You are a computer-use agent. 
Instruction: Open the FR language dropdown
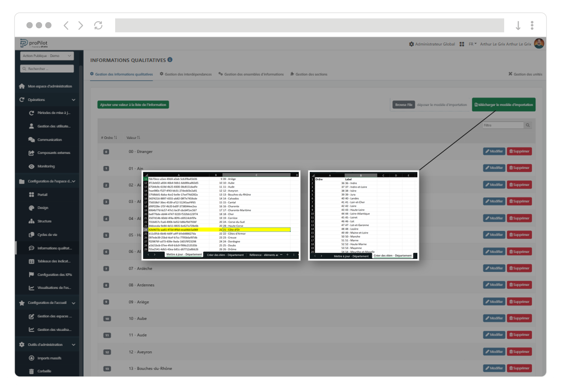472,44
